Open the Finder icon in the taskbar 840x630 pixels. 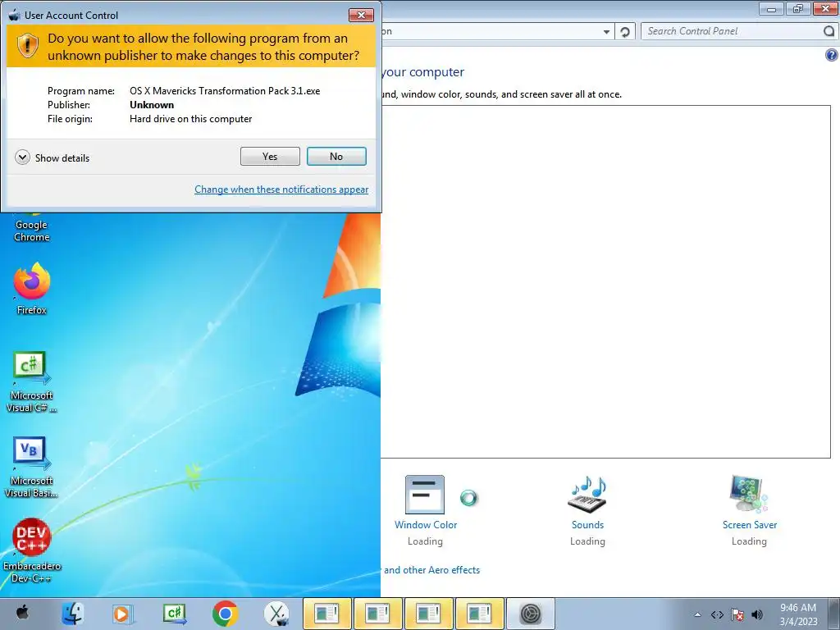click(73, 614)
